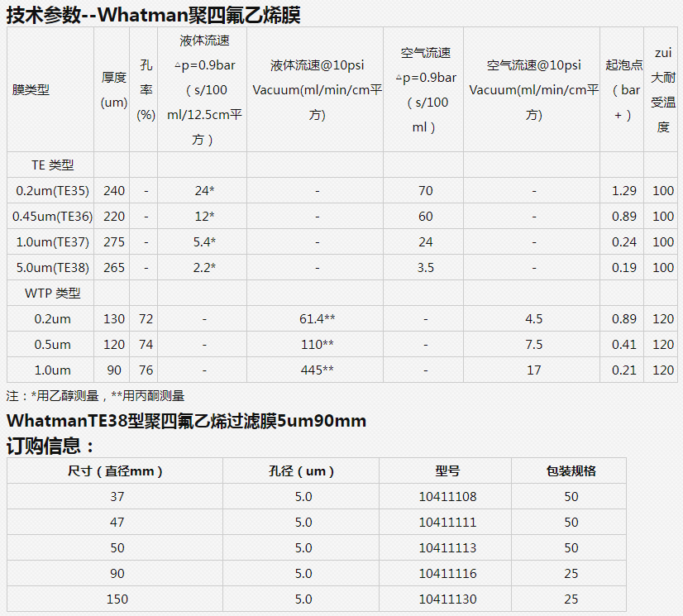Click model number "10411130"
The height and width of the screenshot is (616, 683).
point(447,599)
